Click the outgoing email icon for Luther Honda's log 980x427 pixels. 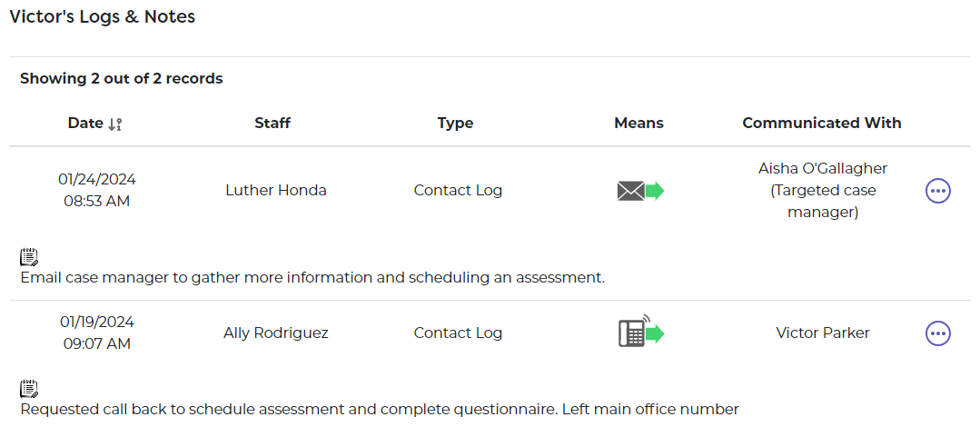point(640,191)
